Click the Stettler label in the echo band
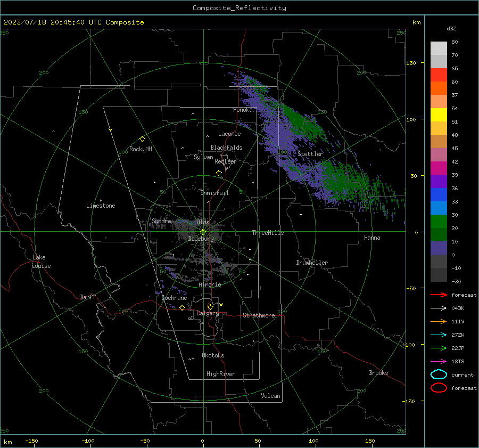Viewport: 479px width, 448px height. coord(310,154)
